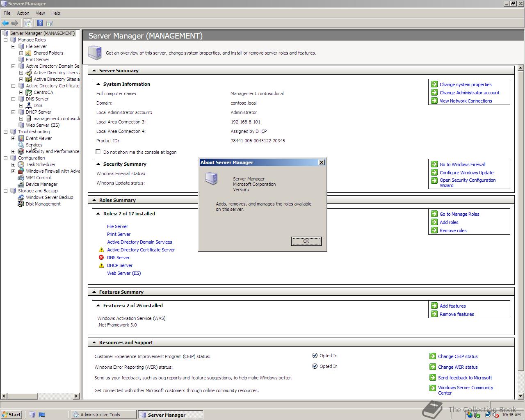Click green arrow beside Change system properties

[x=434, y=84]
